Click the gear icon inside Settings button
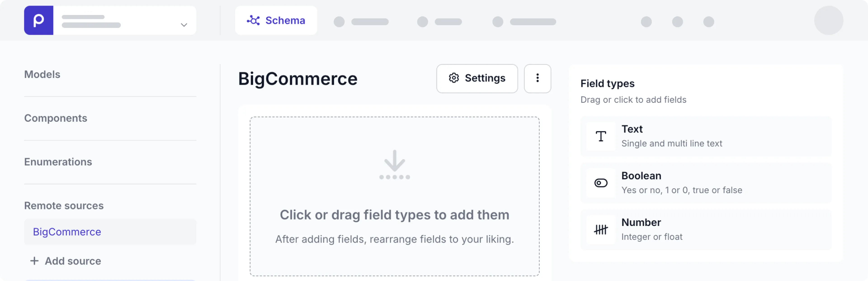 click(454, 78)
